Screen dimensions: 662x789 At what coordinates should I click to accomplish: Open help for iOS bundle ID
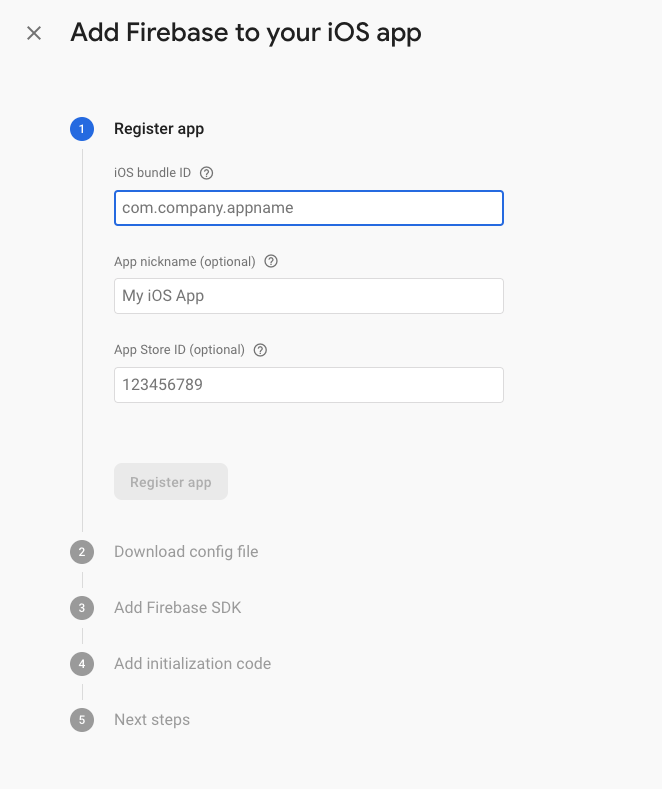pos(207,173)
